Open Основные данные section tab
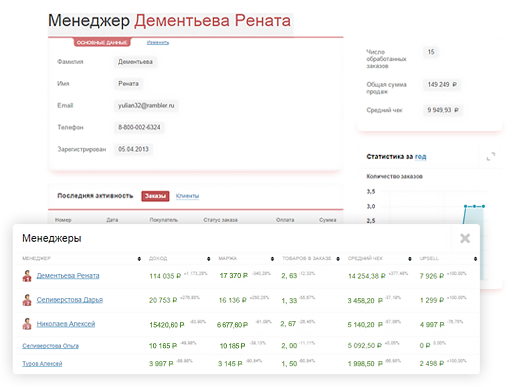 click(x=102, y=42)
